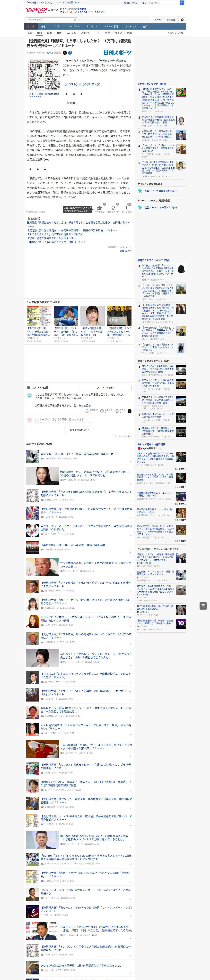Open SMILE-UP video ranking thumbnail

click(181, 370)
